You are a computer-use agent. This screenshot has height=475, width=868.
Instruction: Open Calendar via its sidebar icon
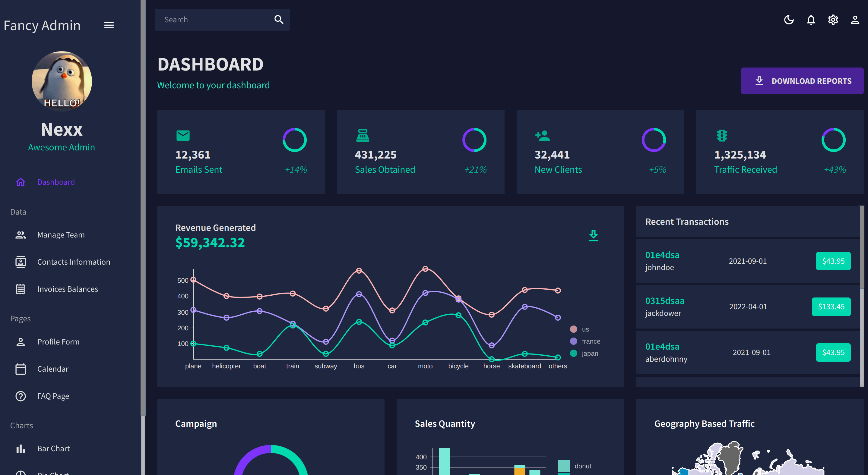[x=21, y=369]
